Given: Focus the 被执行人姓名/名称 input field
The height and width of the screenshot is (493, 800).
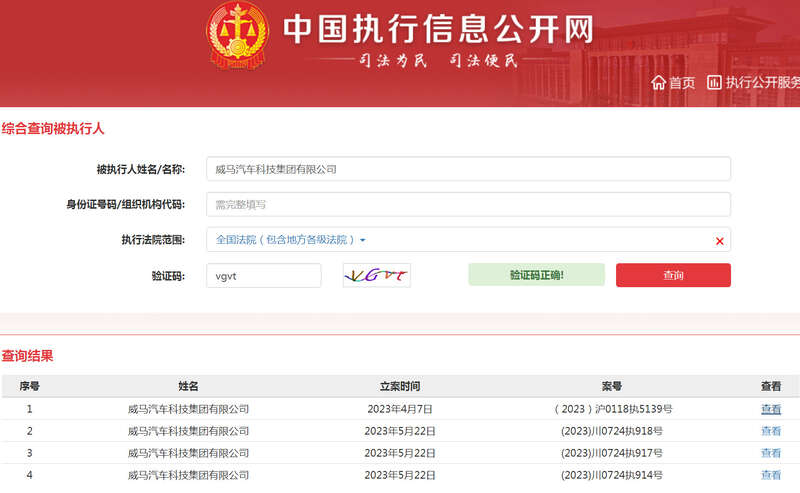Looking at the screenshot, I should tap(467, 169).
